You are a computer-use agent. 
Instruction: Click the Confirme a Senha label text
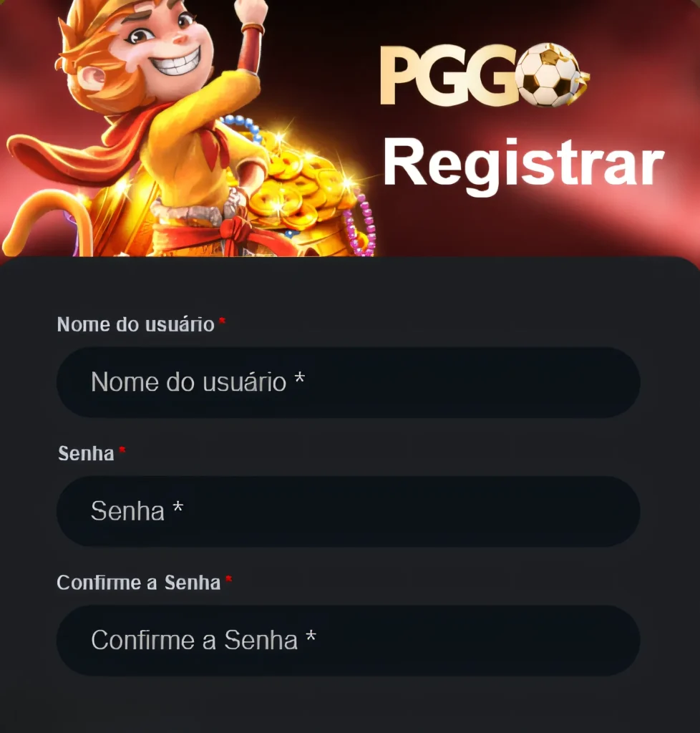tap(138, 583)
